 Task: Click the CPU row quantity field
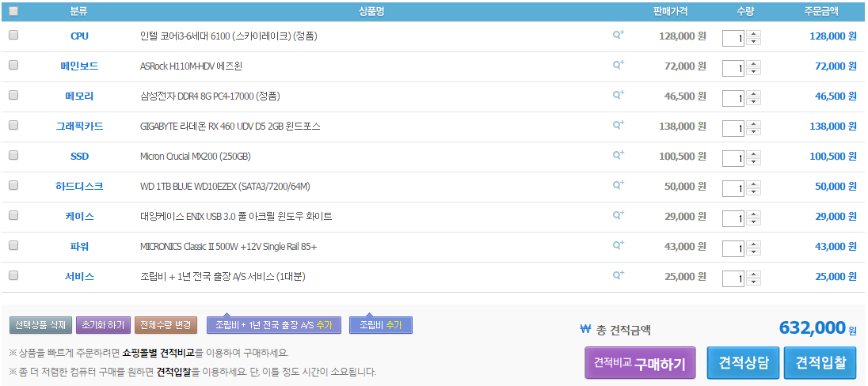(x=733, y=38)
